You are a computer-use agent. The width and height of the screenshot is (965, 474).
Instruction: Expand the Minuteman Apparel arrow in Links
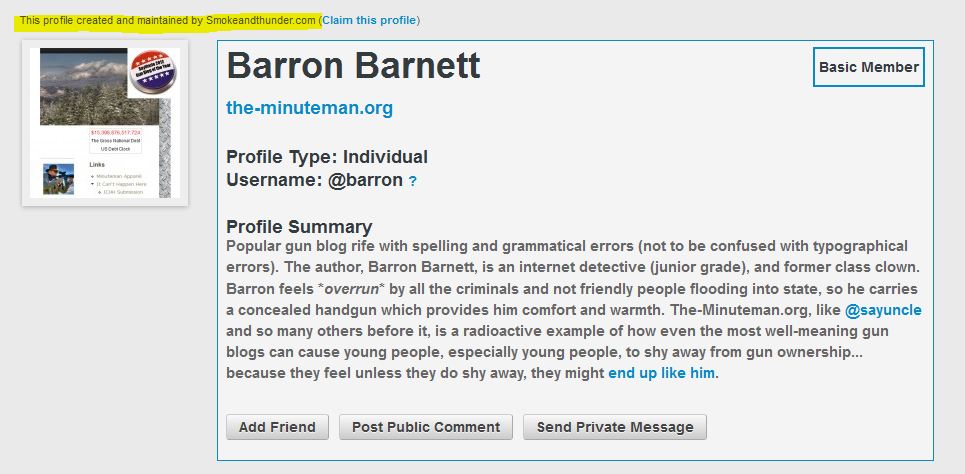point(92,177)
